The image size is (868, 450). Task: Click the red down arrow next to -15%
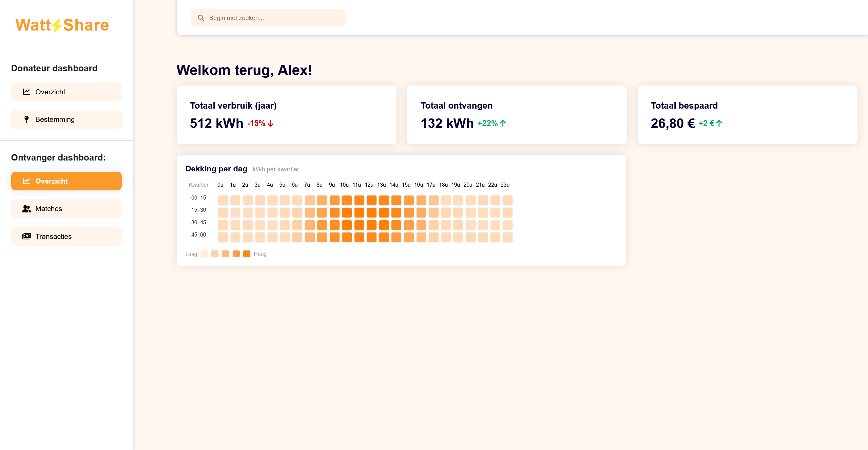271,124
